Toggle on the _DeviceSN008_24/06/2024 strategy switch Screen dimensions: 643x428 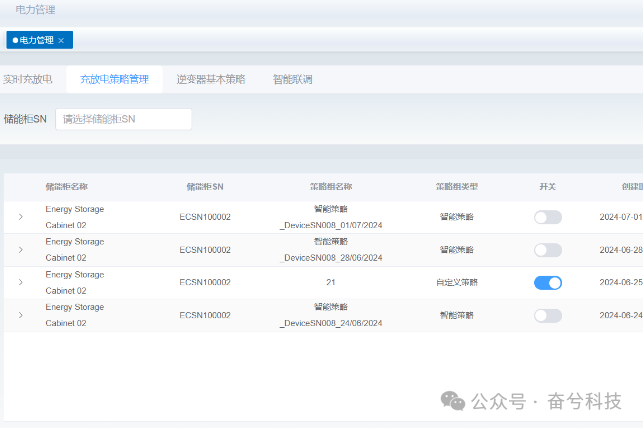pyautogui.click(x=547, y=316)
